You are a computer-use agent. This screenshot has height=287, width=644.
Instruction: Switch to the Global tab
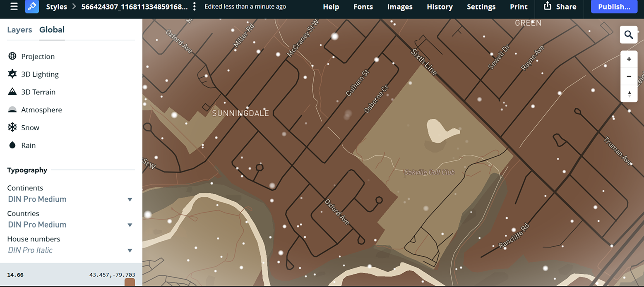pyautogui.click(x=51, y=30)
